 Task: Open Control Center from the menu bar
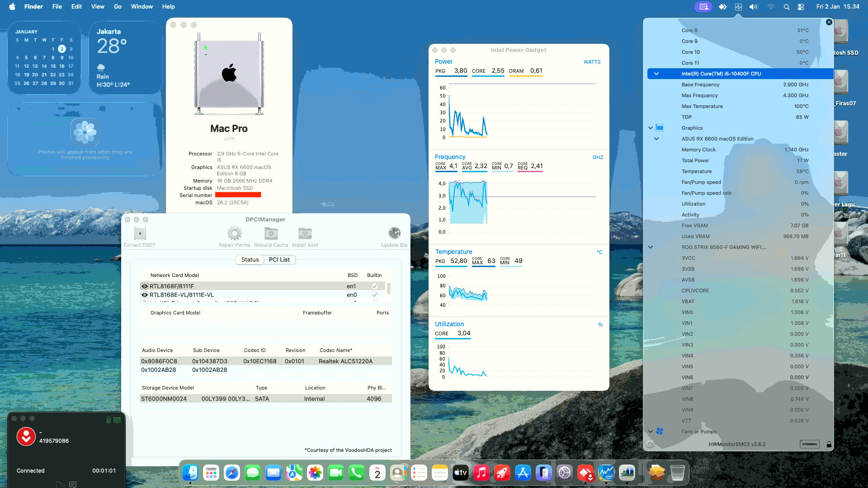(x=801, y=7)
